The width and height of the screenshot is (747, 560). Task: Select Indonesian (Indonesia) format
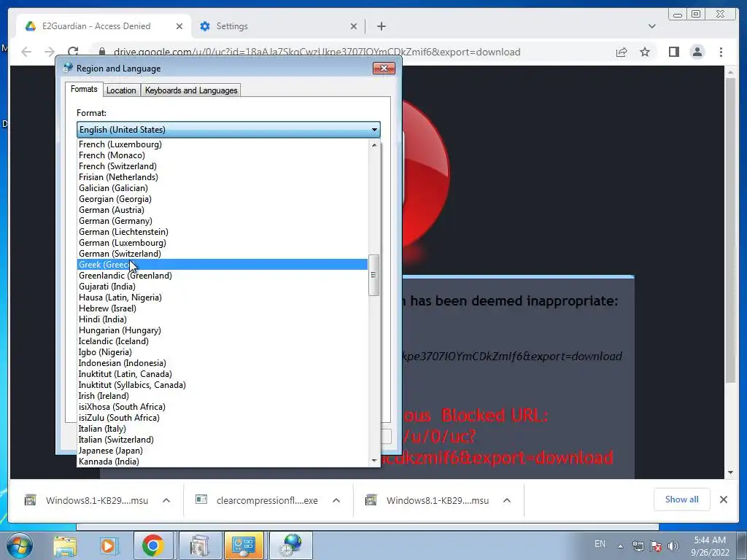222,363
